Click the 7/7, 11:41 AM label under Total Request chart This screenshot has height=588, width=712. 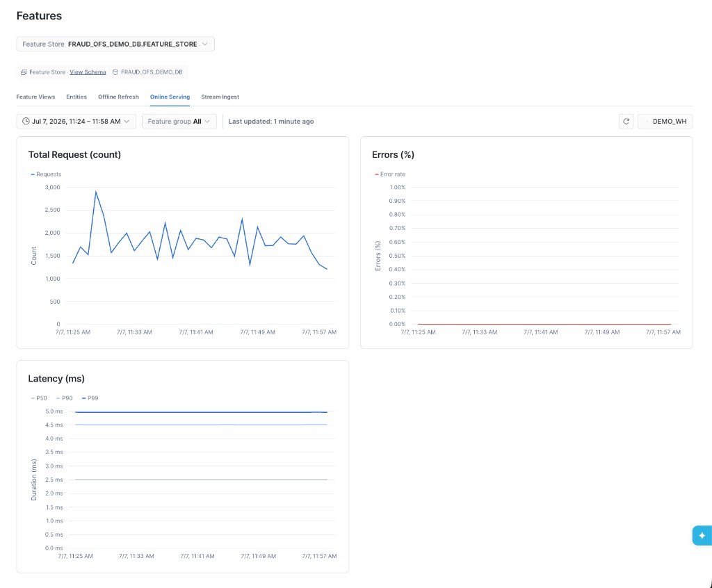tap(195, 332)
